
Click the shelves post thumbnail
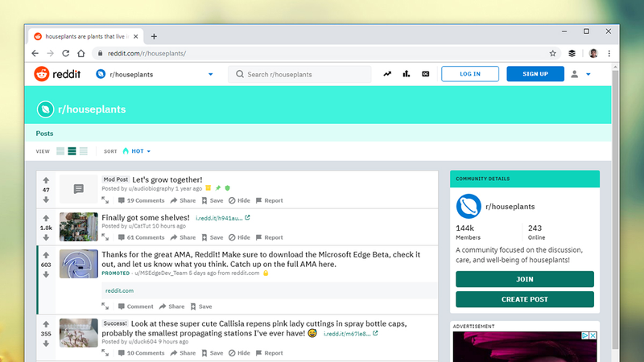(78, 227)
